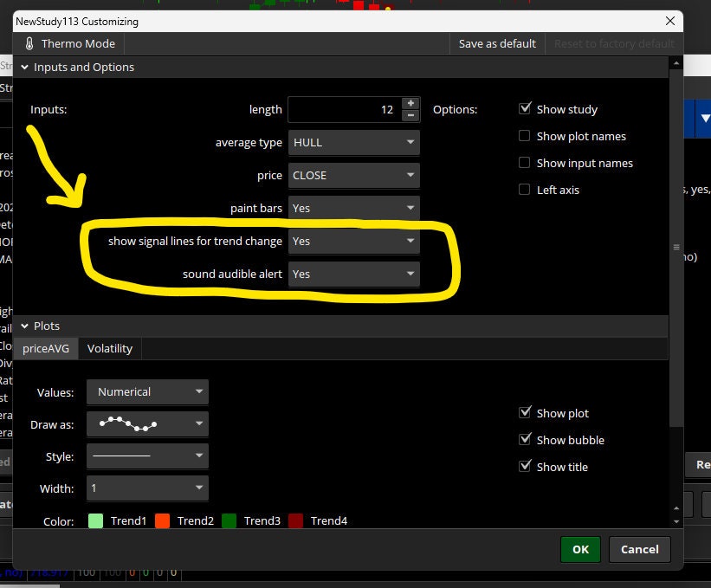Open the Draw as line style picker
711x588 pixels.
pyautogui.click(x=146, y=424)
